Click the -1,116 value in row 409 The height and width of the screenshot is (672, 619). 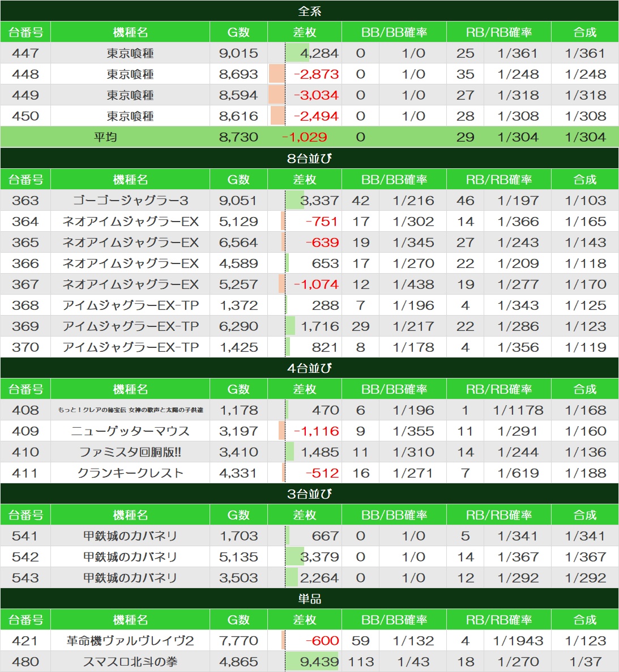pyautogui.click(x=317, y=431)
